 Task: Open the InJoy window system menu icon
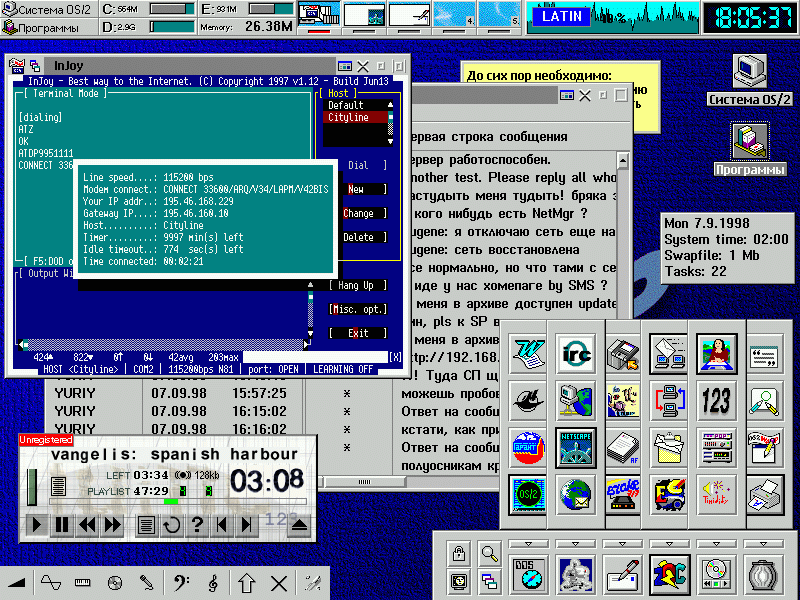tap(17, 65)
